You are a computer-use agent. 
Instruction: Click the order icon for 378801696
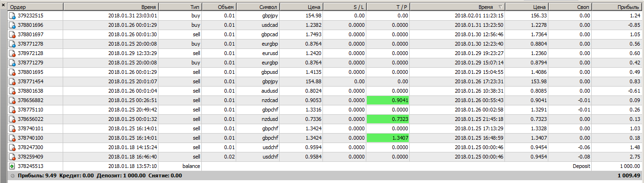[x=12, y=25]
